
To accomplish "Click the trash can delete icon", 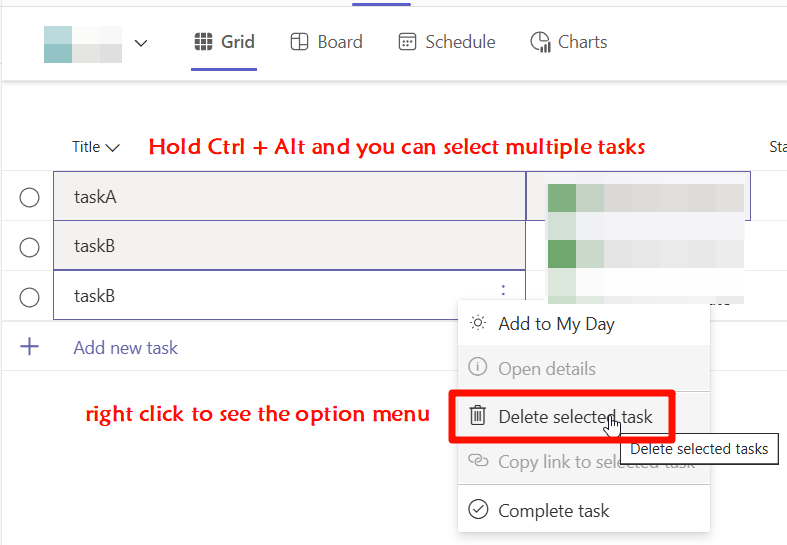I will point(477,416).
